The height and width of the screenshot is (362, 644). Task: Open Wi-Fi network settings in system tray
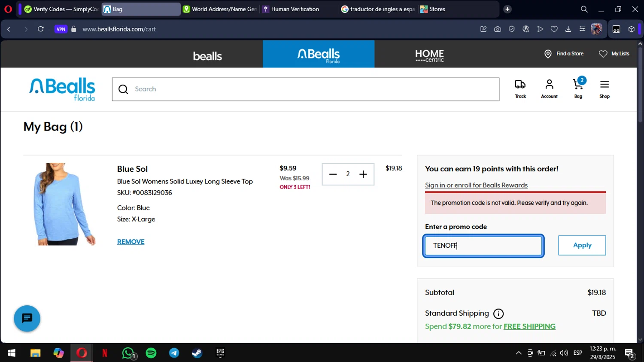[x=553, y=353]
